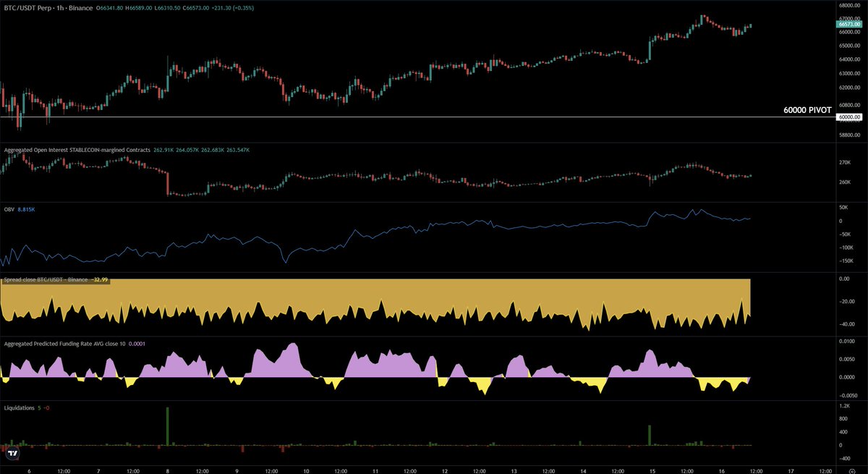
Task: Click the tall green liquidation bar on the 8th
Action: pos(168,426)
